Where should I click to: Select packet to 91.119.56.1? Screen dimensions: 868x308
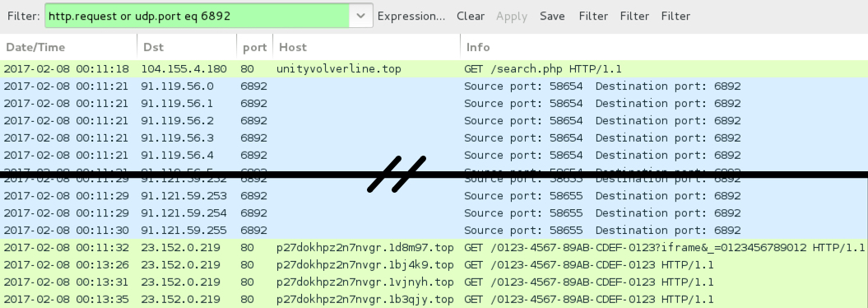click(434, 104)
